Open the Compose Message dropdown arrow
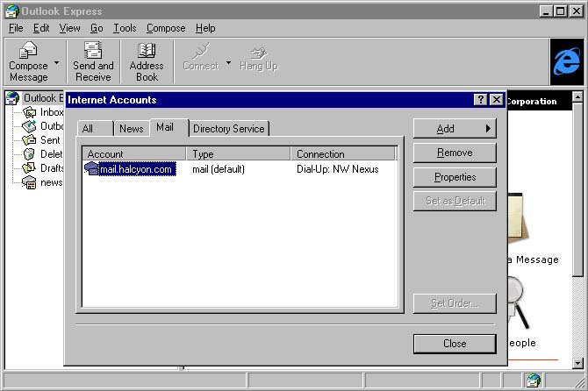The height and width of the screenshot is (391, 588). click(x=57, y=63)
